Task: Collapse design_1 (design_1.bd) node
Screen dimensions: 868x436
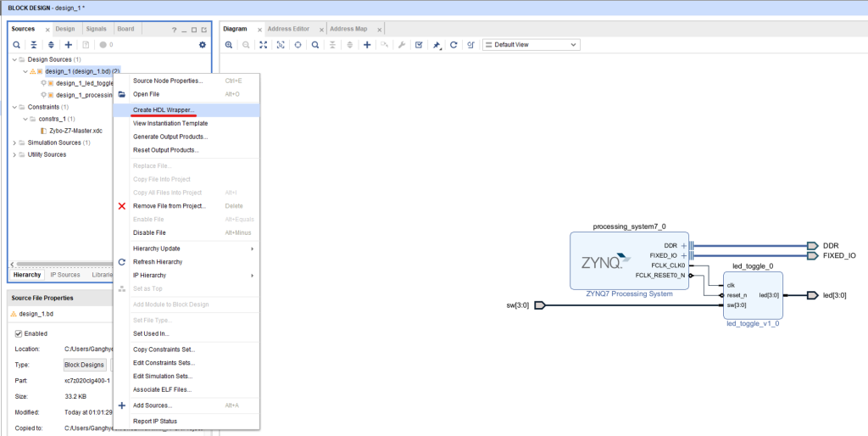Action: [25, 71]
